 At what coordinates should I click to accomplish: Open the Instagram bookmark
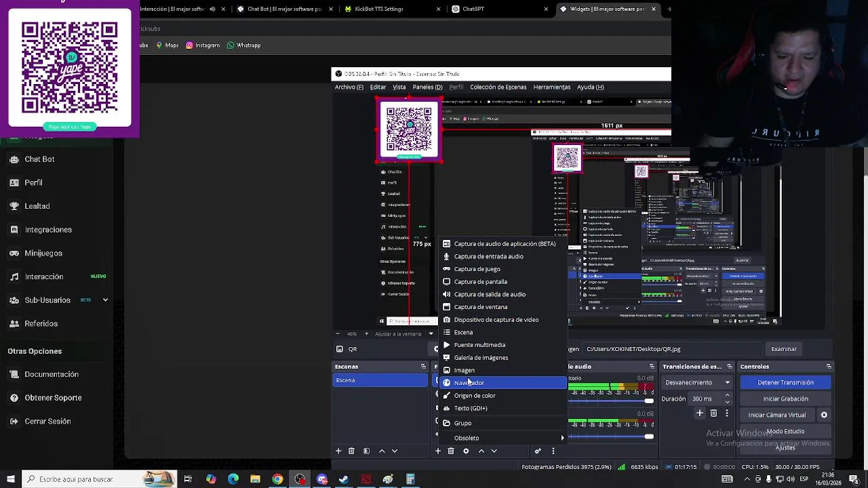203,45
